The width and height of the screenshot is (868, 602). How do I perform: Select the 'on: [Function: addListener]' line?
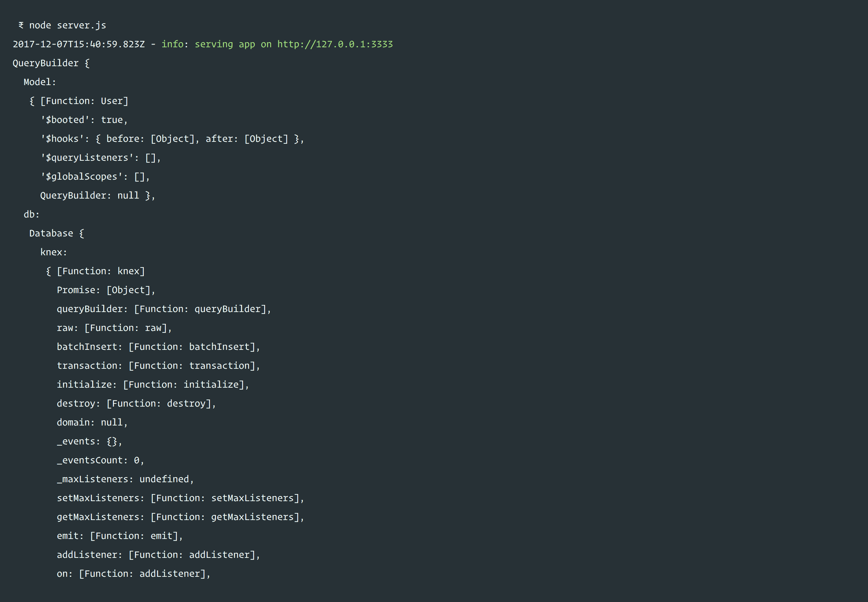click(x=133, y=573)
